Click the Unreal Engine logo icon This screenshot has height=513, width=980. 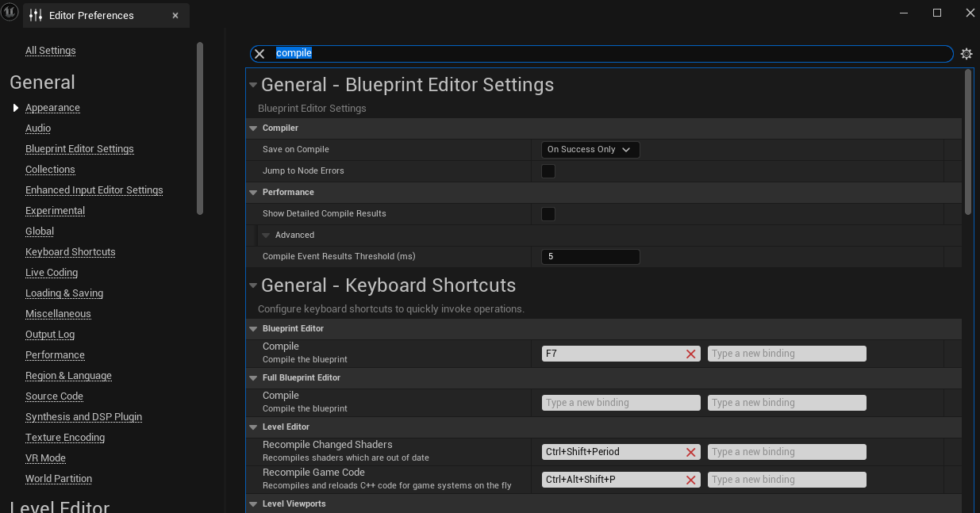coord(10,13)
